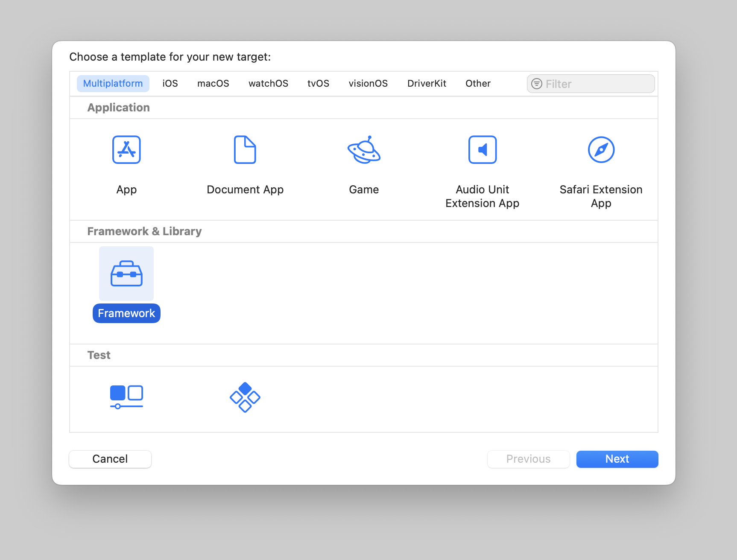This screenshot has height=560, width=737.
Task: Click the Next button
Action: point(617,459)
